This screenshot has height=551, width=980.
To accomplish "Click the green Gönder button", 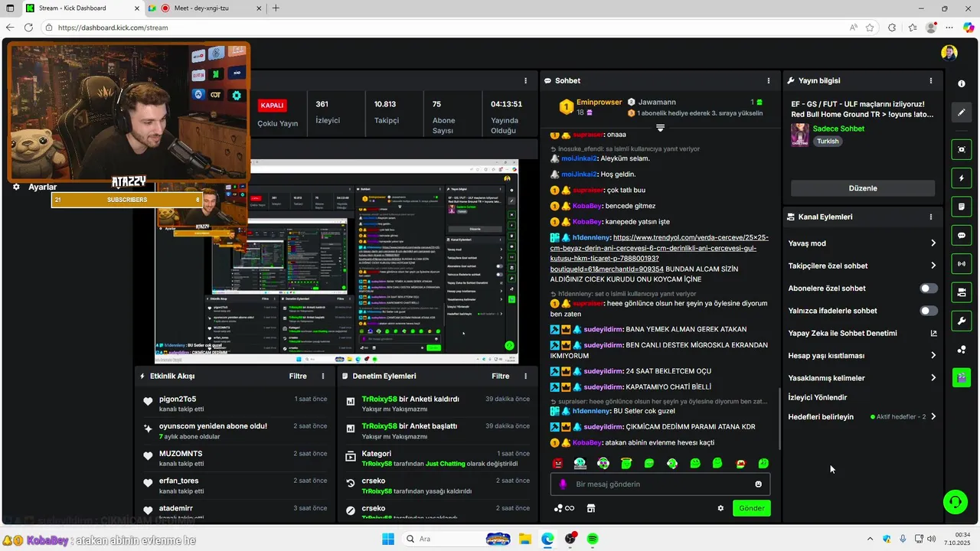I will (751, 508).
